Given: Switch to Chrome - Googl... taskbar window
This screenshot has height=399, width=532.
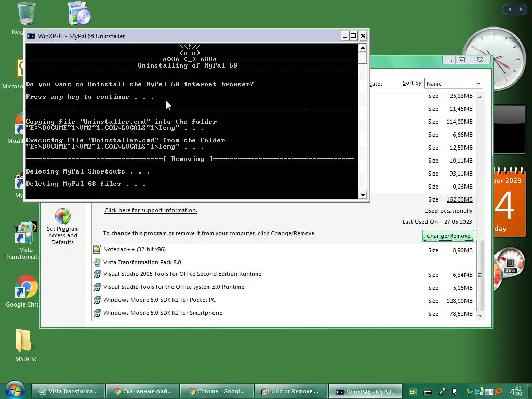Looking at the screenshot, I should pos(217,391).
